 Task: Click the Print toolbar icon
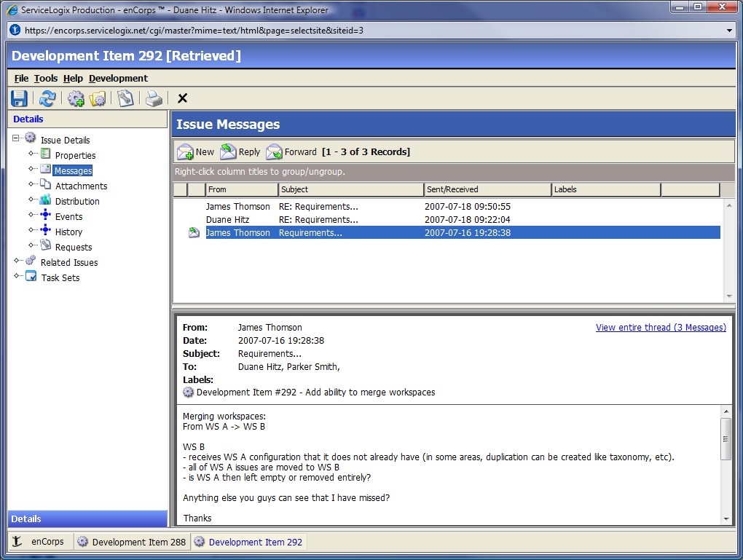154,98
